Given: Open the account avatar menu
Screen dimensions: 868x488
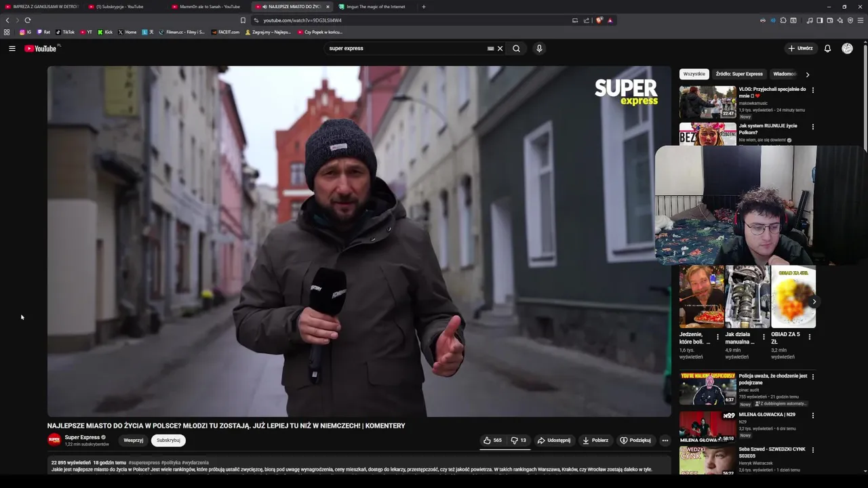Looking at the screenshot, I should tap(847, 48).
